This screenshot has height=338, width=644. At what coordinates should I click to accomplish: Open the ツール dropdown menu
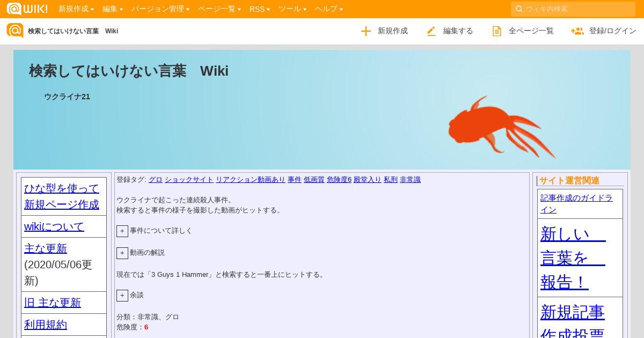click(292, 9)
